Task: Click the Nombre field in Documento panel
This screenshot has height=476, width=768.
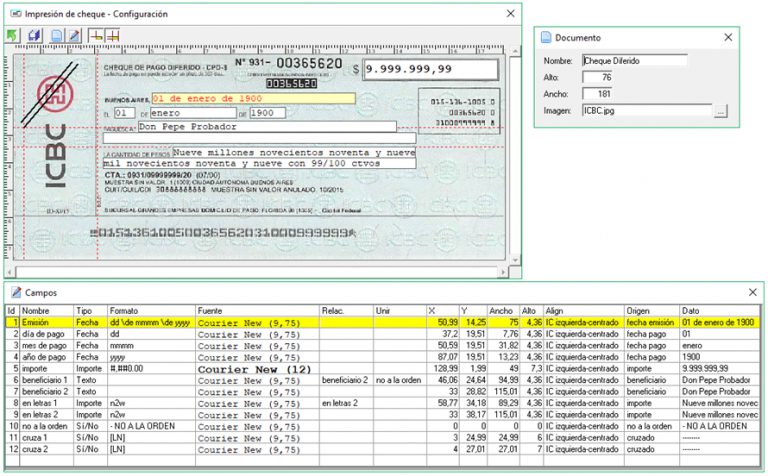Action: [x=635, y=61]
